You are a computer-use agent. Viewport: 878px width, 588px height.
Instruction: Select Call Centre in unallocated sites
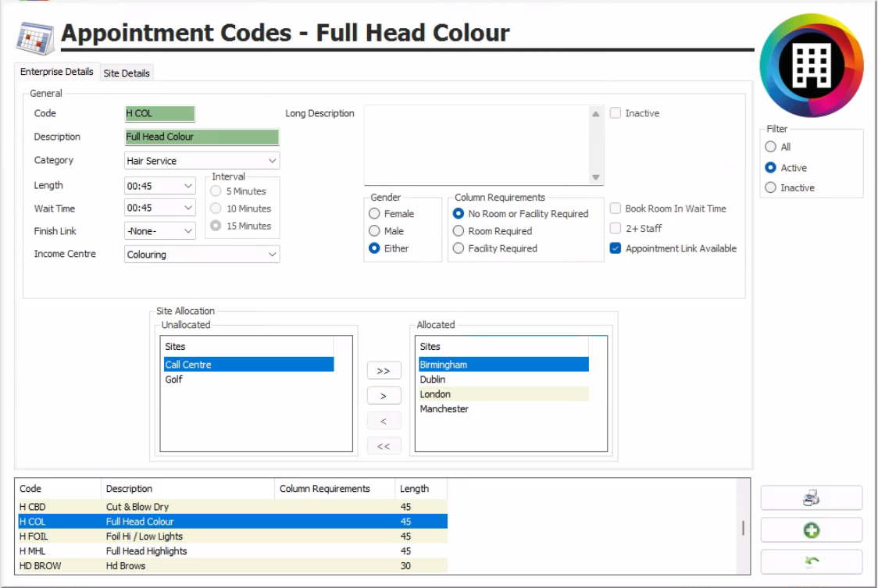(x=248, y=365)
